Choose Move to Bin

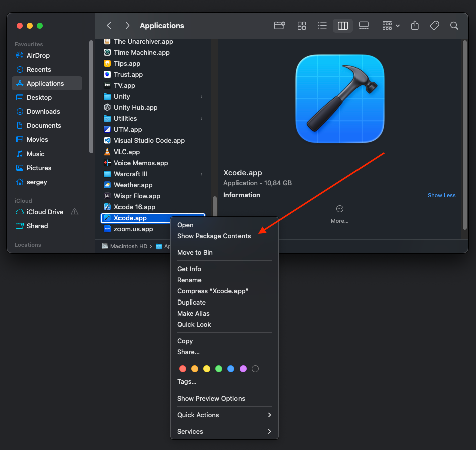224,253
